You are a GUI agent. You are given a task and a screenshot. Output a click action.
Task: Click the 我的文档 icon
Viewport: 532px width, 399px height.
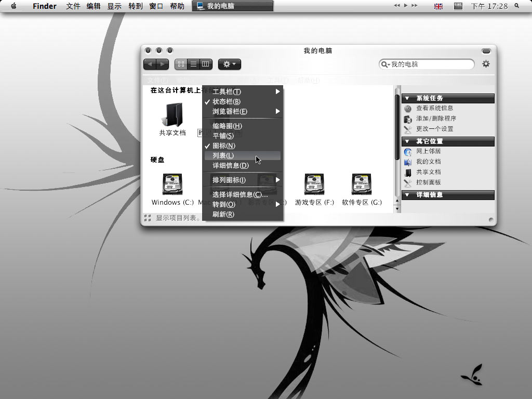[408, 162]
